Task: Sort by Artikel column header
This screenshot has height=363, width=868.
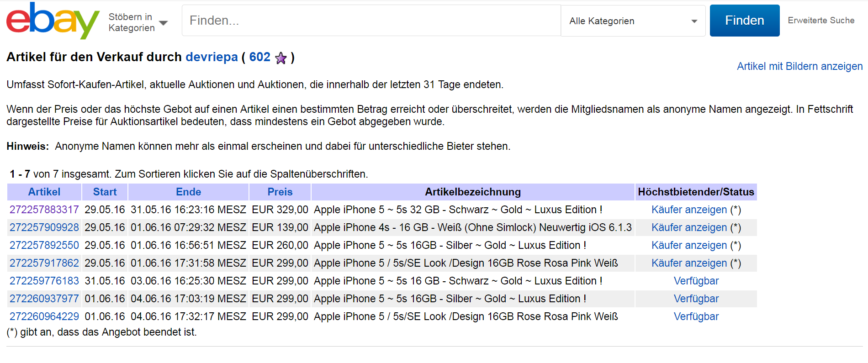Action: (x=44, y=192)
